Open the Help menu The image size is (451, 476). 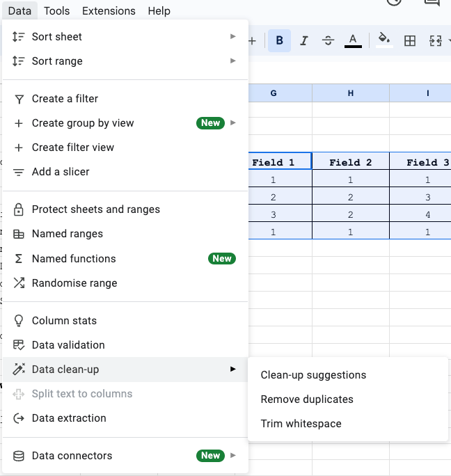click(159, 11)
